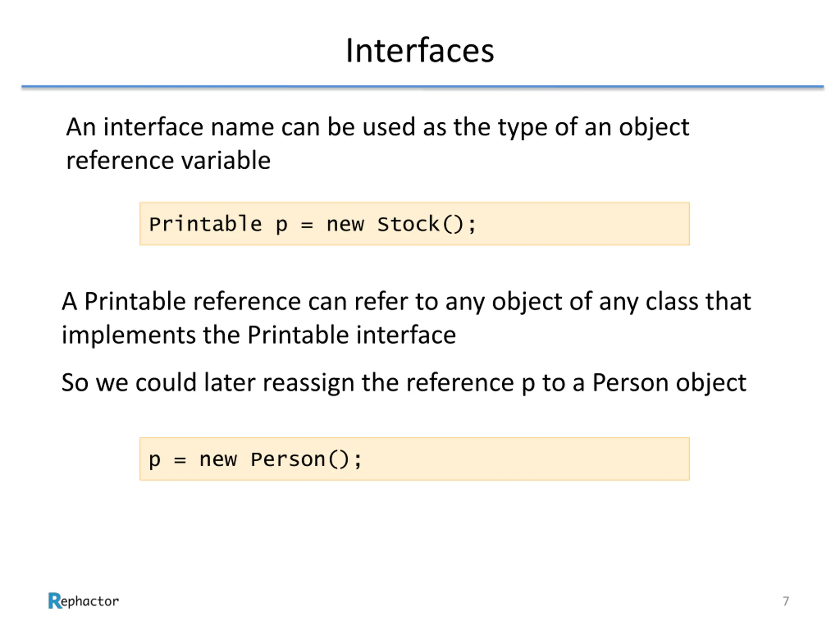The image size is (840, 630).
Task: Select the Printable p = new Stock() code box
Action: 414,224
